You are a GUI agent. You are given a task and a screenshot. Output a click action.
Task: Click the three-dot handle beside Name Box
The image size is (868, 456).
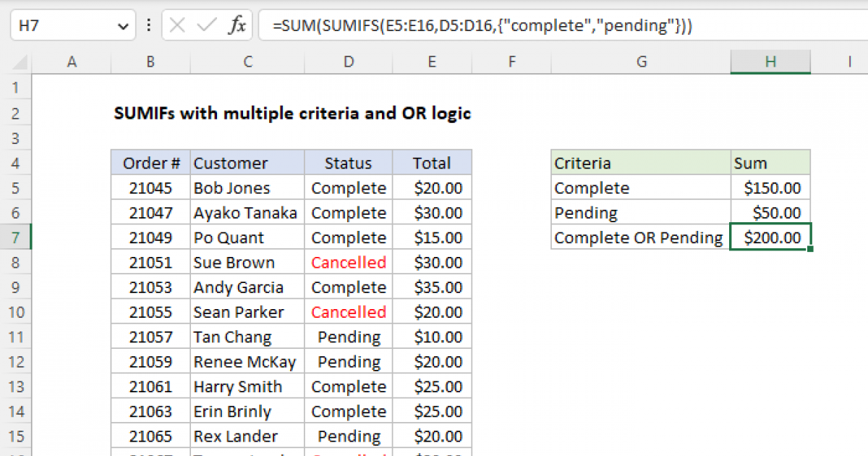(149, 27)
